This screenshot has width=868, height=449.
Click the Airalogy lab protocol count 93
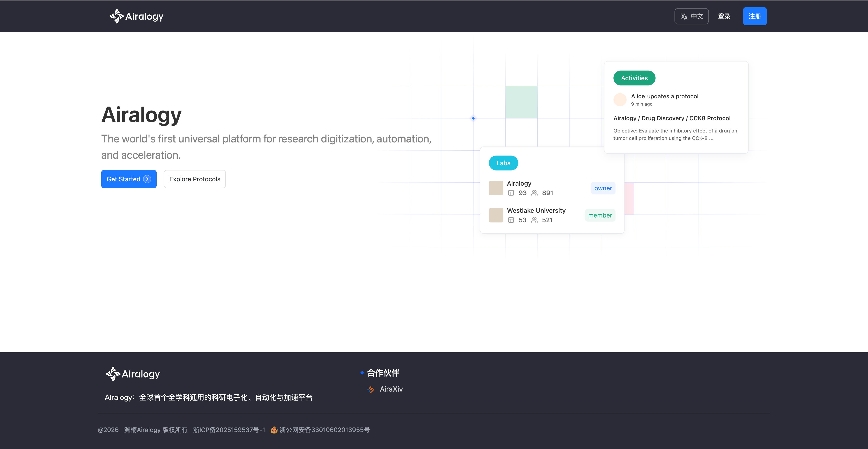pyautogui.click(x=523, y=193)
